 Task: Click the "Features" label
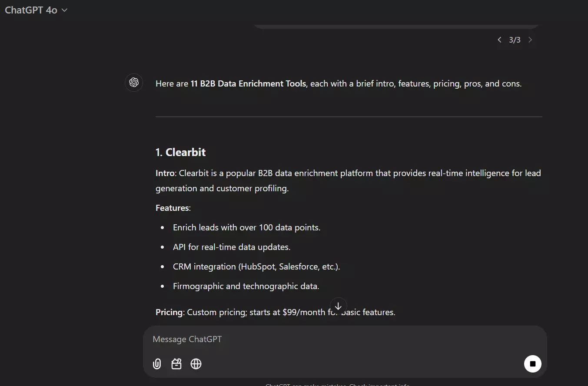point(172,208)
